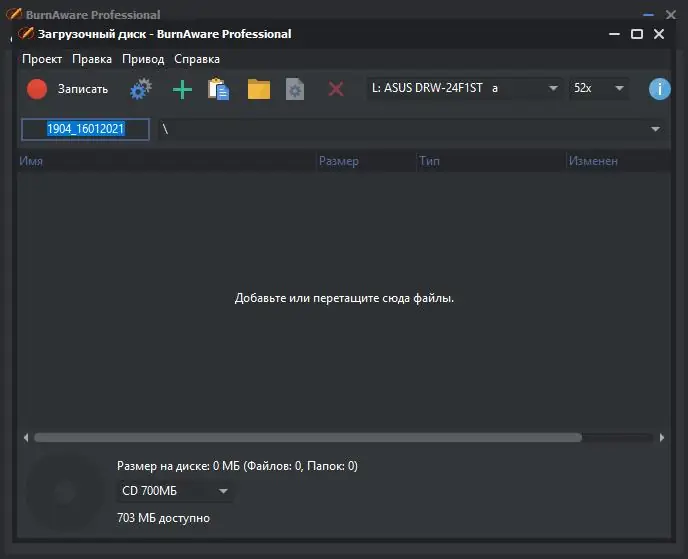Close the background BurnAware Professional window
Viewport: 688px width, 559px height.
(670, 15)
